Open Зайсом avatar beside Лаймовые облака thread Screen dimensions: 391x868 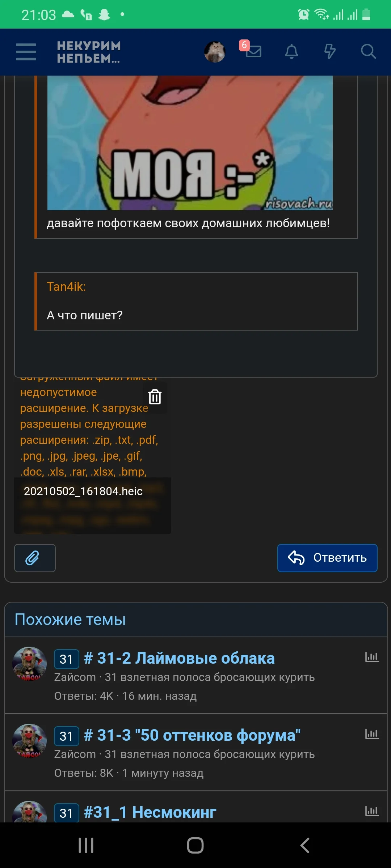click(30, 664)
